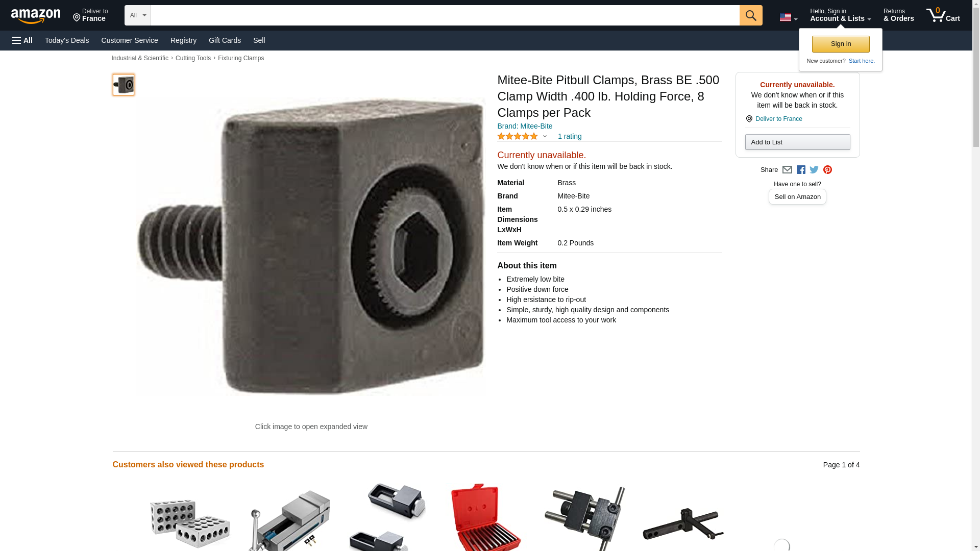Share product on Twitter
Image resolution: width=980 pixels, height=551 pixels.
tap(814, 170)
